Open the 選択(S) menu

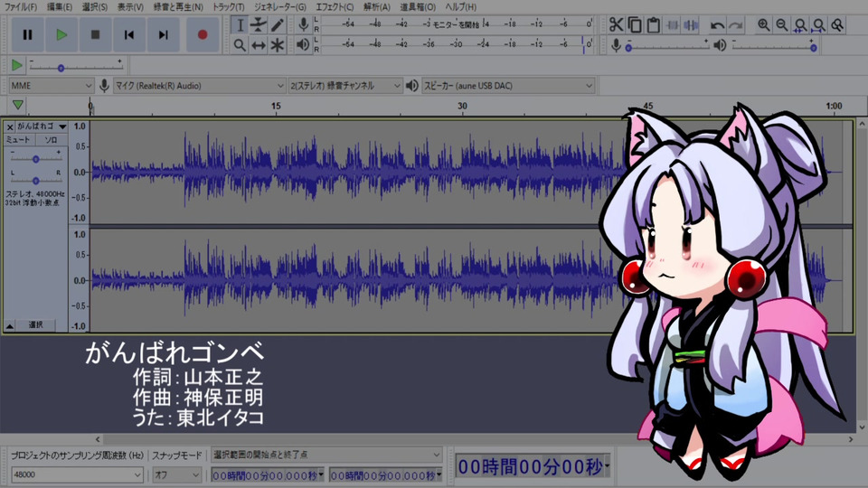95,6
